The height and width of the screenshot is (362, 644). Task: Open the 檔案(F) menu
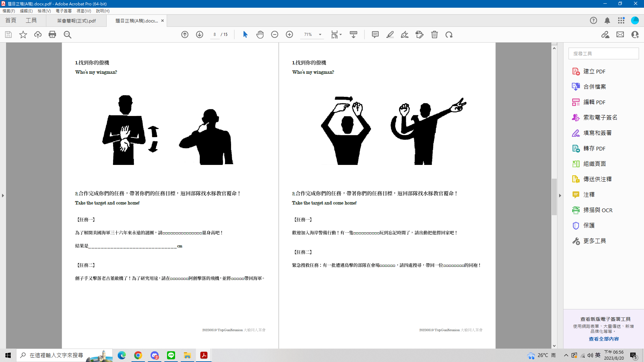[x=9, y=11]
